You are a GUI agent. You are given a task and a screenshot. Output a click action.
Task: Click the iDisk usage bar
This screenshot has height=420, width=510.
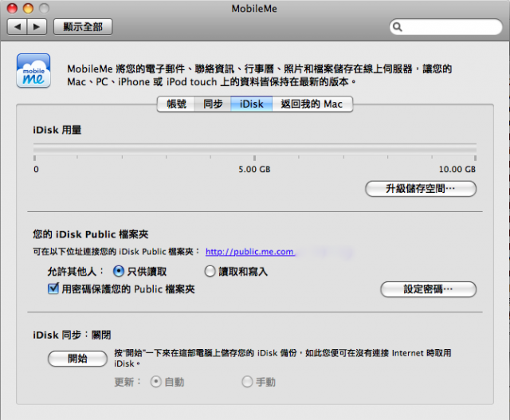coord(255,150)
